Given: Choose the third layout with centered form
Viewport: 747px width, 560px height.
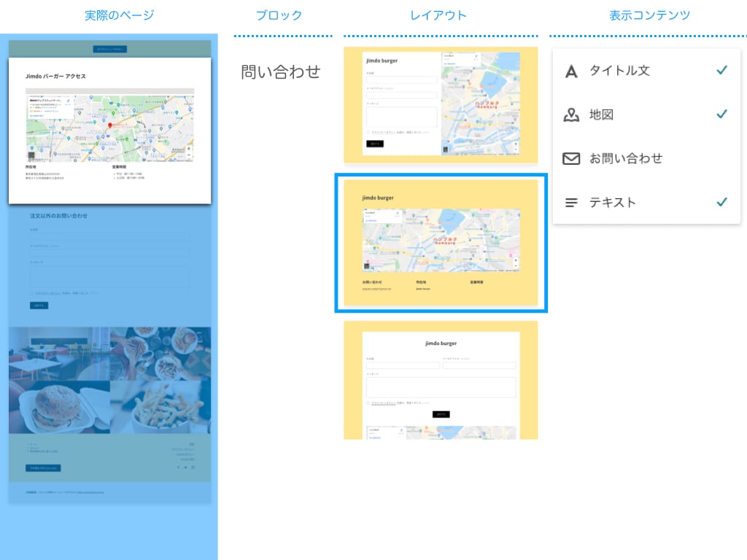Looking at the screenshot, I should pyautogui.click(x=441, y=380).
